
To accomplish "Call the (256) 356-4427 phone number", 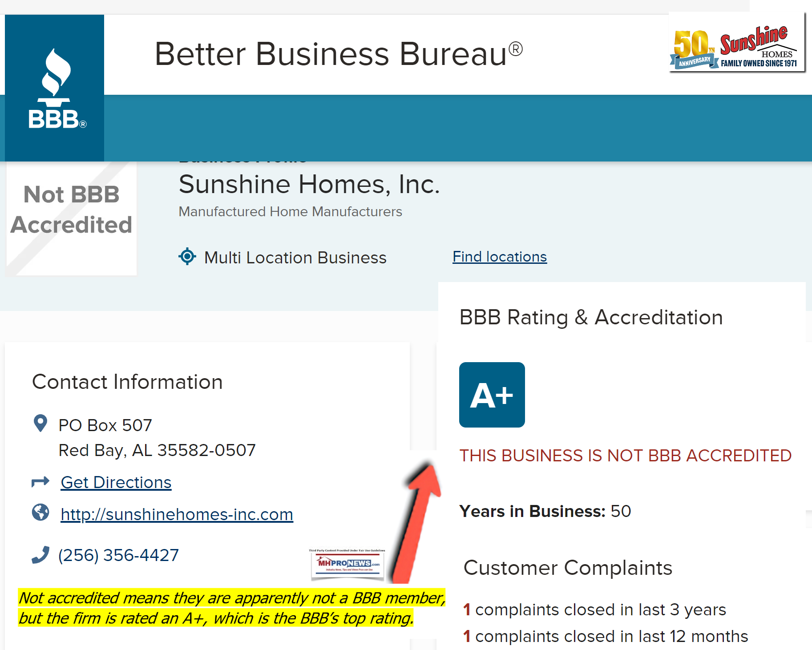I will (x=119, y=555).
